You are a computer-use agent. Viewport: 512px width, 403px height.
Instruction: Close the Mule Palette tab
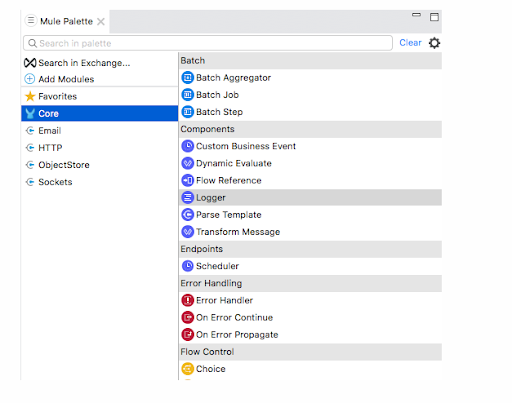(x=101, y=22)
